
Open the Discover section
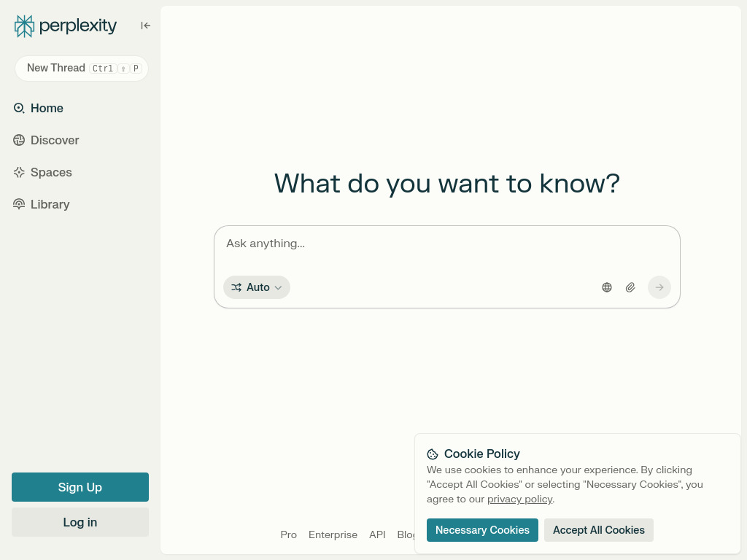55,140
